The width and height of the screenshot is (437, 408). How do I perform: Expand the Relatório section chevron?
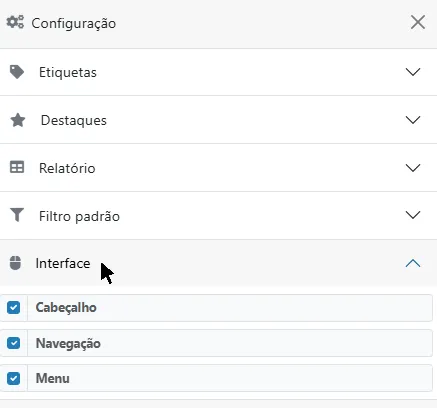(x=413, y=168)
